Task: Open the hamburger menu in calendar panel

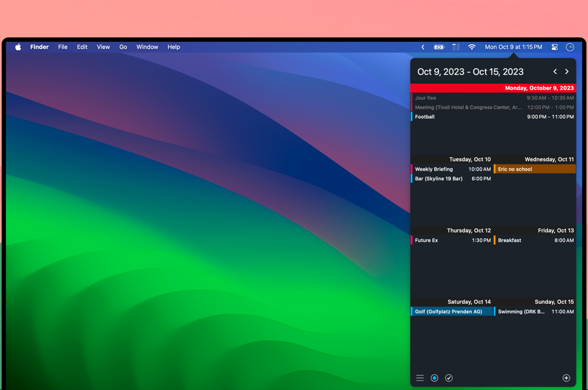Action: tap(420, 378)
